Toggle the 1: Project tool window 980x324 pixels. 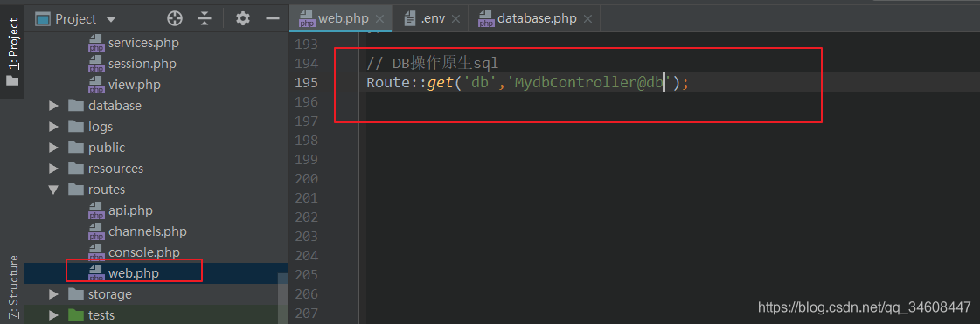[x=12, y=52]
